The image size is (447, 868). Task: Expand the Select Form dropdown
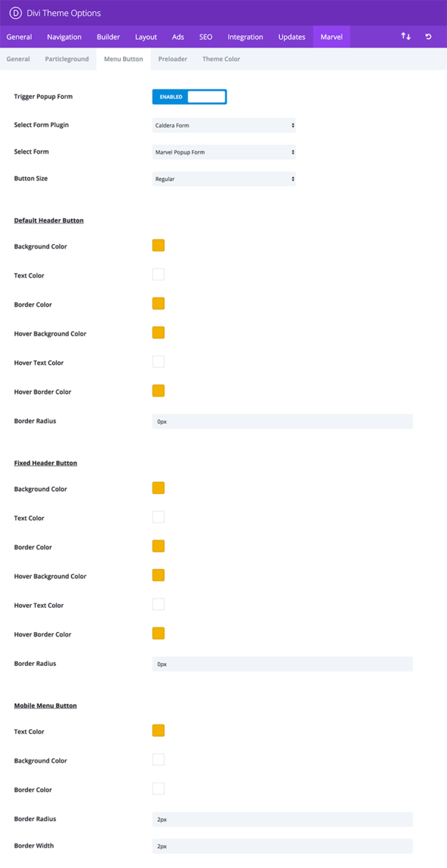click(x=224, y=152)
